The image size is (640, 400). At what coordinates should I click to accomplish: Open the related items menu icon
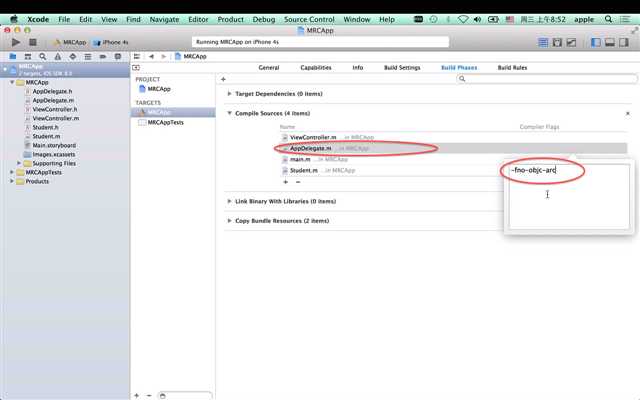(x=137, y=56)
